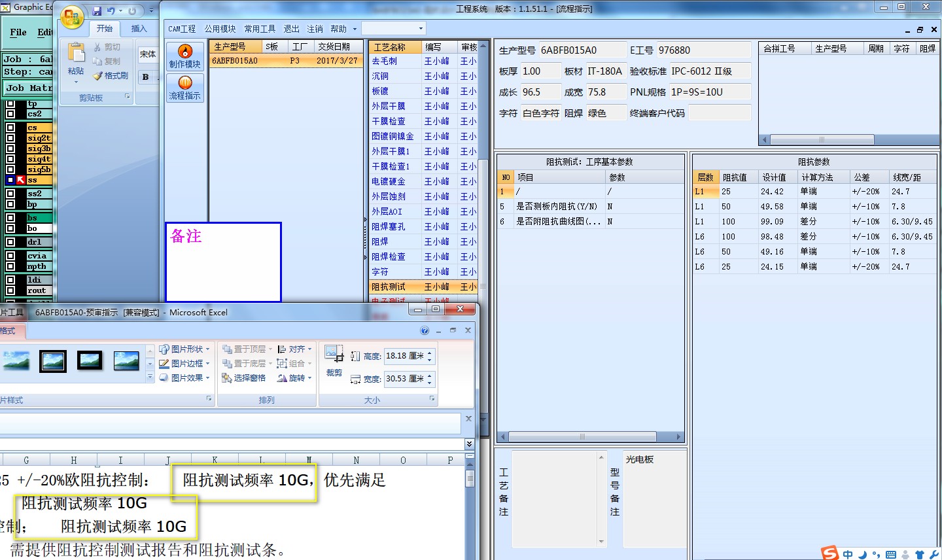Open 剪贴板 group dialog launcher
This screenshot has height=560, width=942.
coord(128,97)
